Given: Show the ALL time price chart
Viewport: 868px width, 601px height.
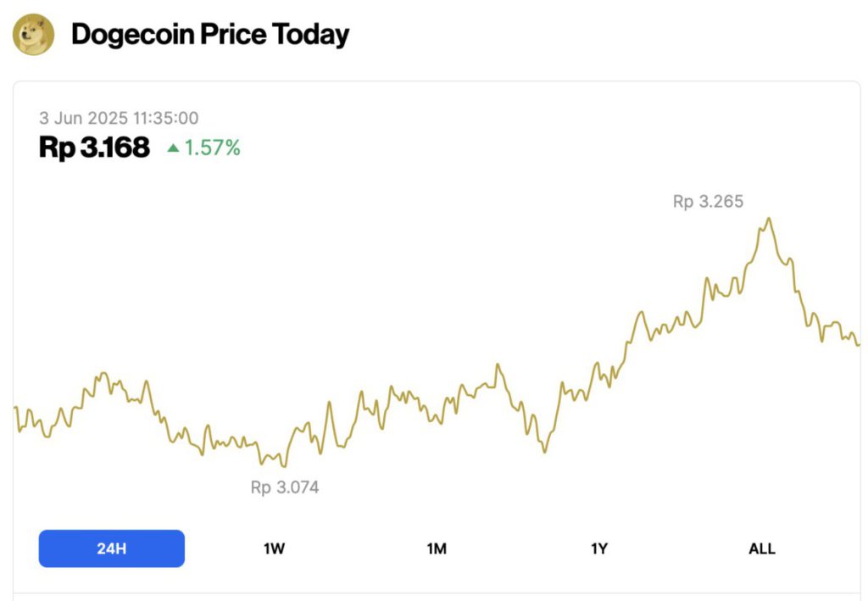Looking at the screenshot, I should pos(760,548).
